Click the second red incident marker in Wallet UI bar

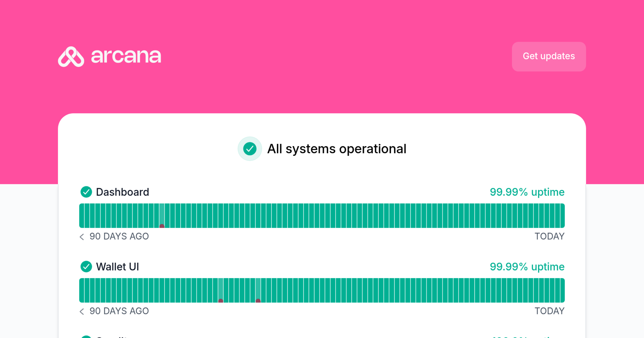tap(258, 300)
